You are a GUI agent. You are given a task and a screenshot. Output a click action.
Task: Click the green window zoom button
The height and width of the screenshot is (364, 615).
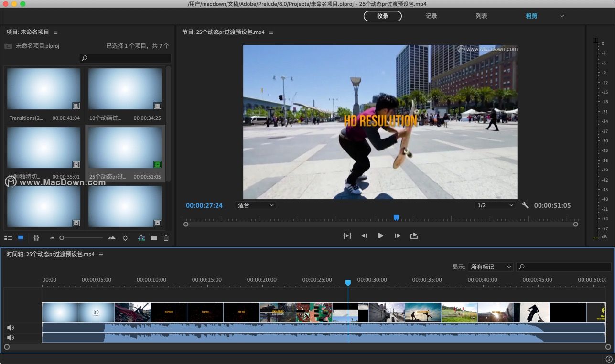tap(23, 4)
